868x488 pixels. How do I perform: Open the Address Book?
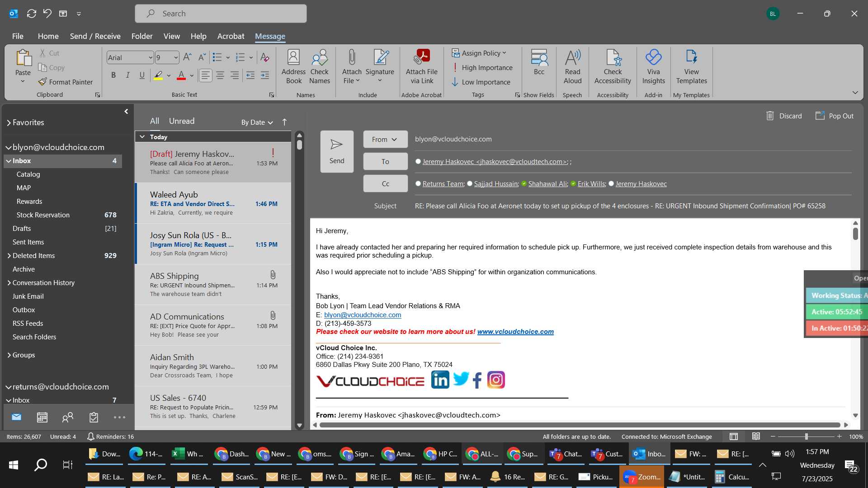pos(293,67)
